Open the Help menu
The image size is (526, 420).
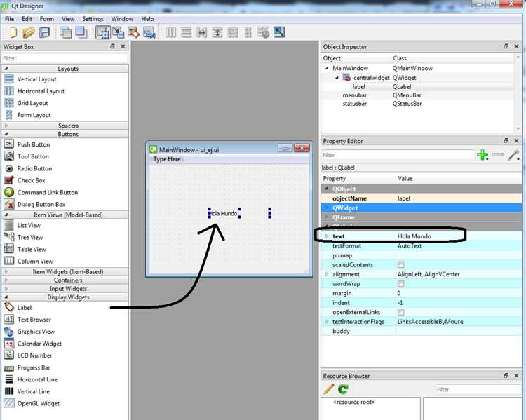coord(147,19)
